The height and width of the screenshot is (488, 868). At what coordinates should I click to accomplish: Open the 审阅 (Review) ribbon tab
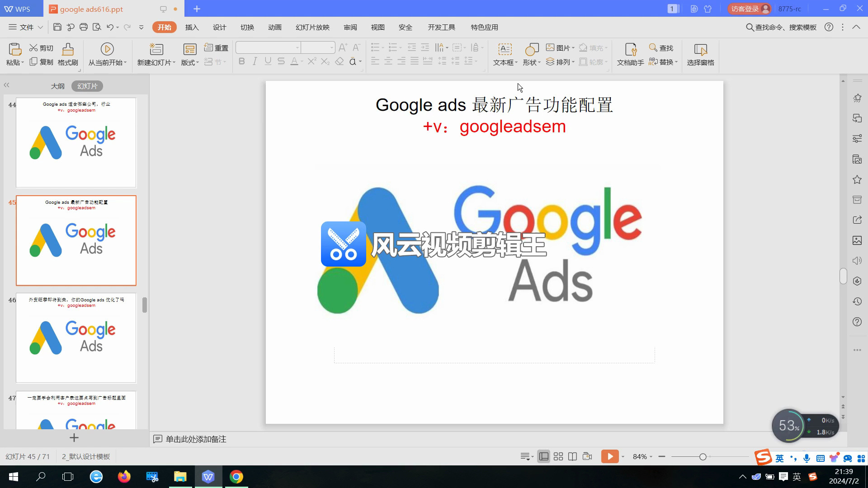point(350,27)
